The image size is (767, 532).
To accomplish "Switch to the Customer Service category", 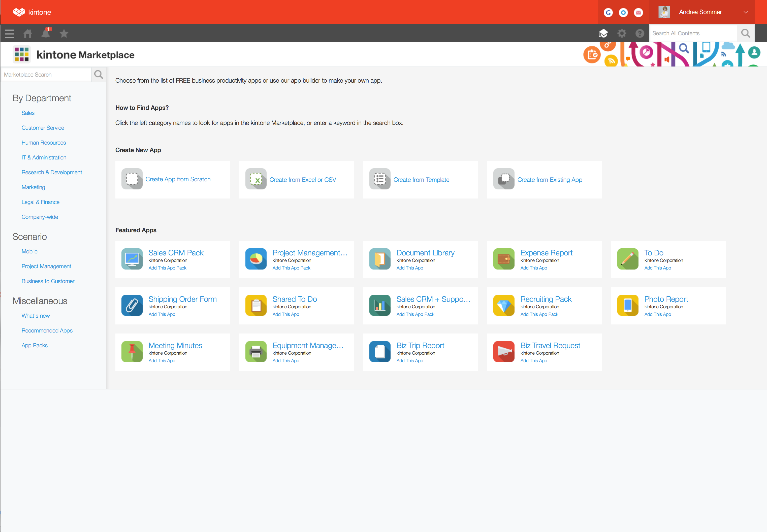I will 43,128.
